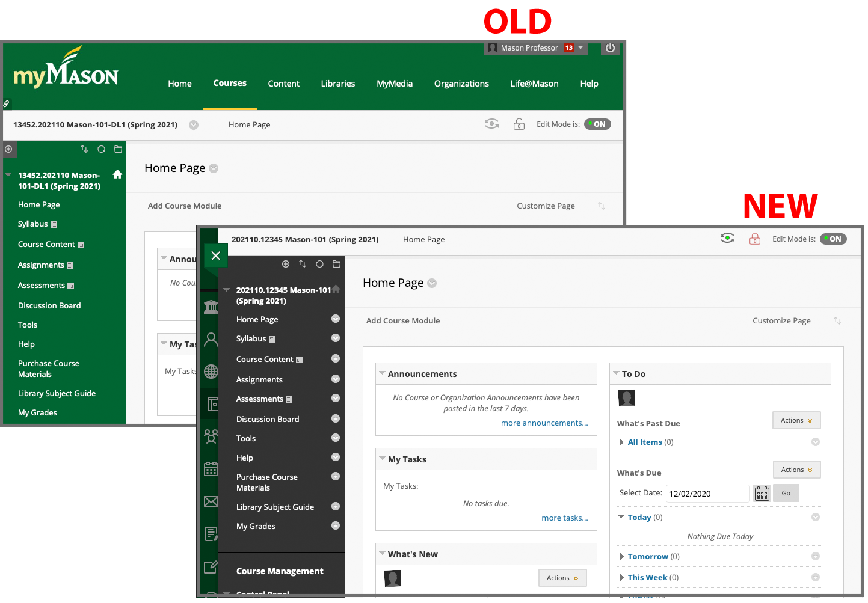Open the calendar date picker icon

tap(762, 494)
